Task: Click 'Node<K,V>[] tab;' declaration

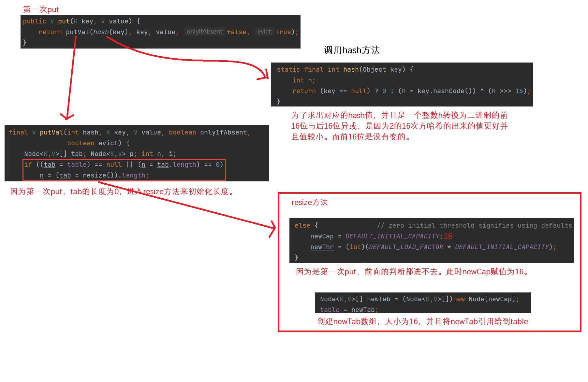Action: [55, 154]
